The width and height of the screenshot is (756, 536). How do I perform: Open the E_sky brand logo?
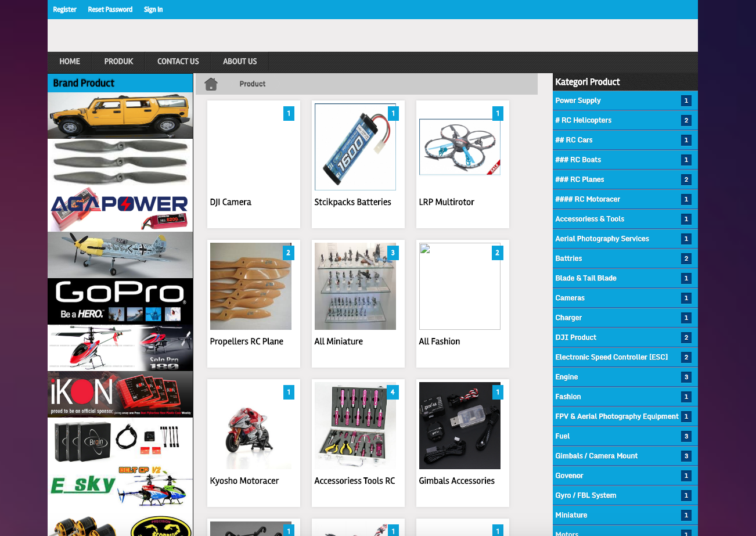[x=120, y=485]
